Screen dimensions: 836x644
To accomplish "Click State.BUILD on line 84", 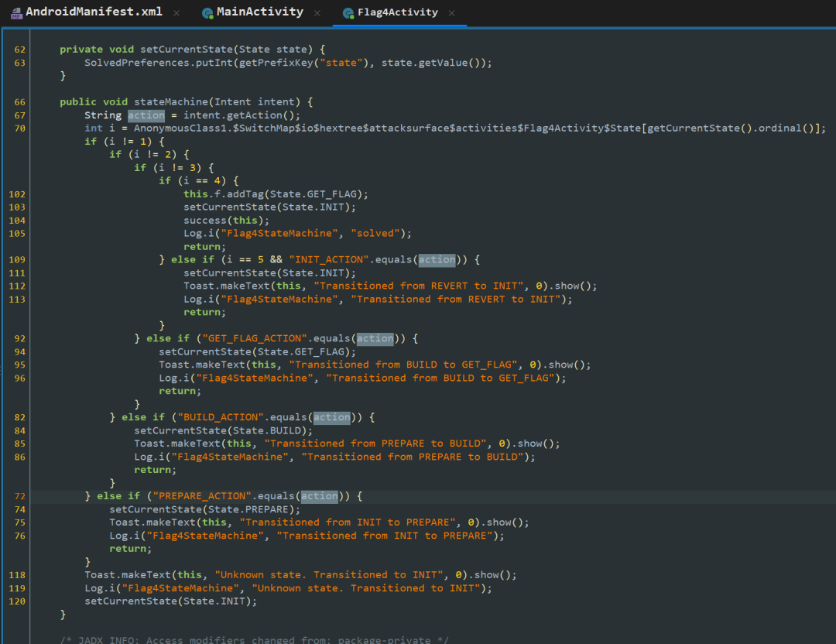I will (266, 430).
